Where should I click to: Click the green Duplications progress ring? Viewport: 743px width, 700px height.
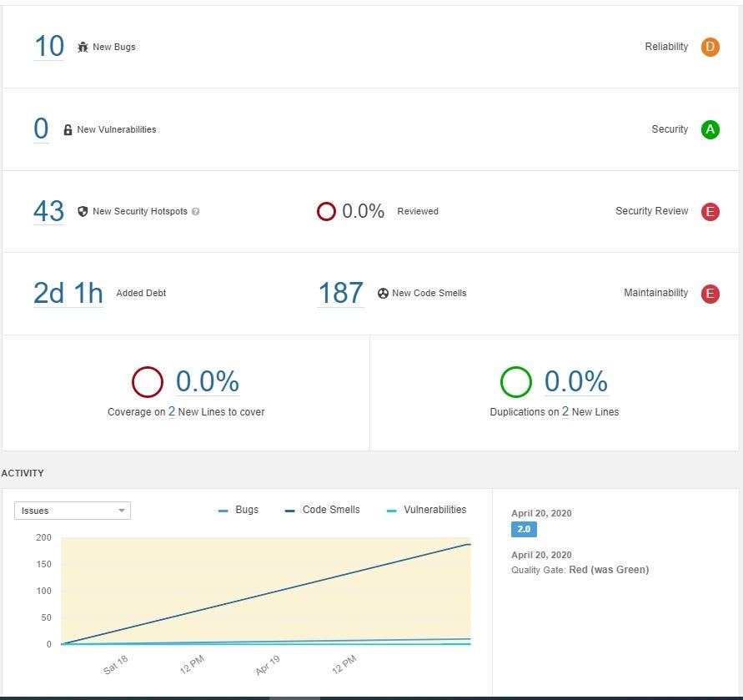tap(515, 382)
